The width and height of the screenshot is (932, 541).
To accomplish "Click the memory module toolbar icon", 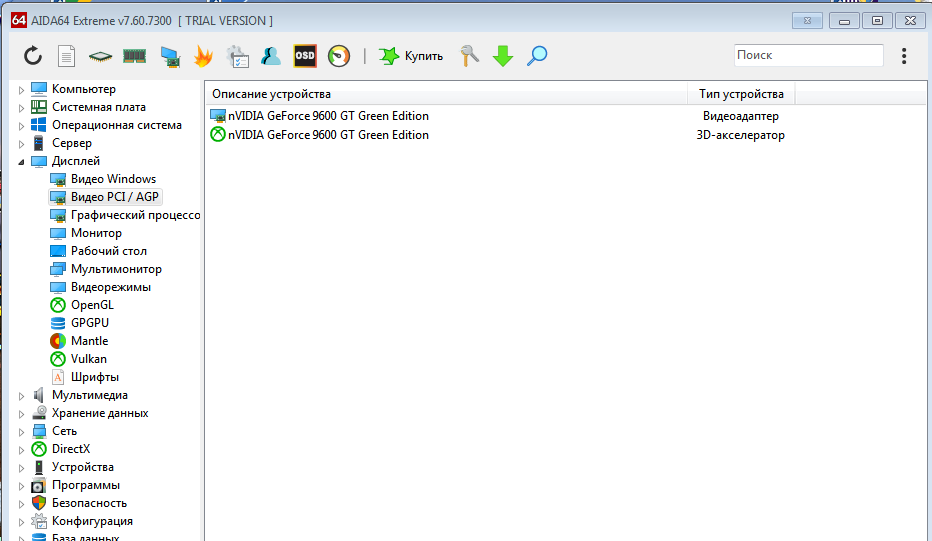I will pos(134,56).
